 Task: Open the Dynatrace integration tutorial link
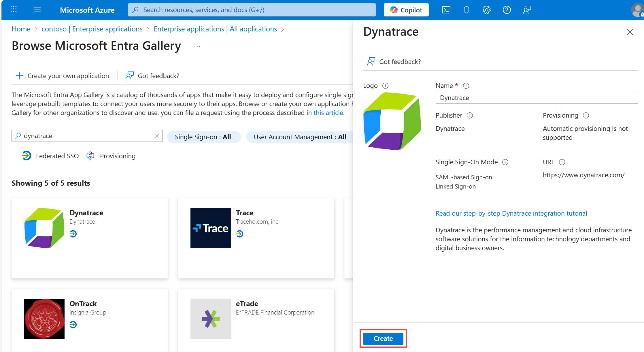511,213
